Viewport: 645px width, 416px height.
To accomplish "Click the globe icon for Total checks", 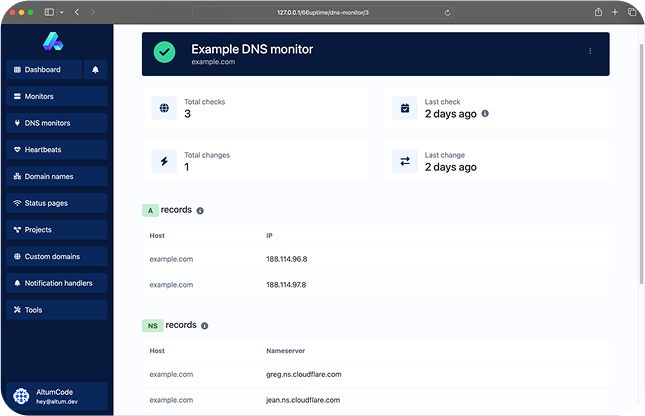I will 165,108.
